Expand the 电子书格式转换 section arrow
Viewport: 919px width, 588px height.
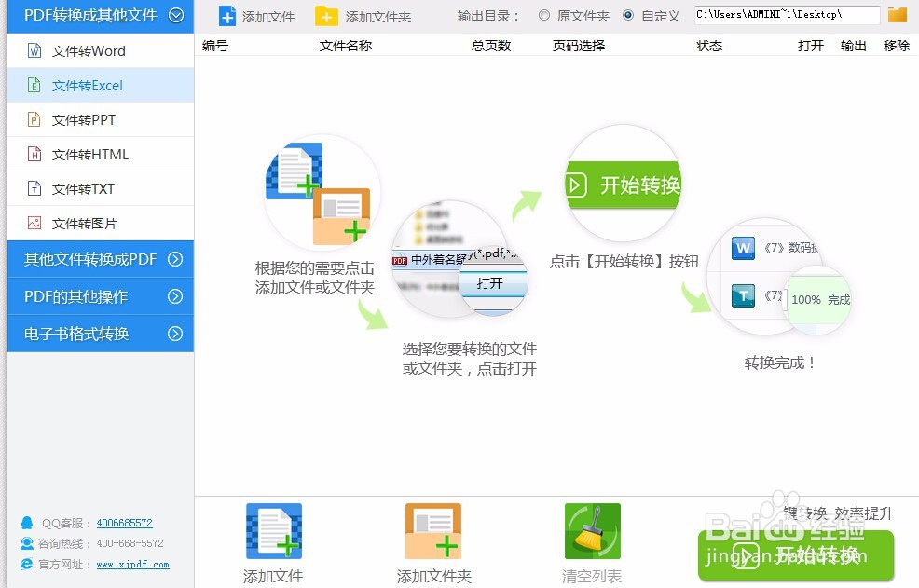tap(175, 334)
